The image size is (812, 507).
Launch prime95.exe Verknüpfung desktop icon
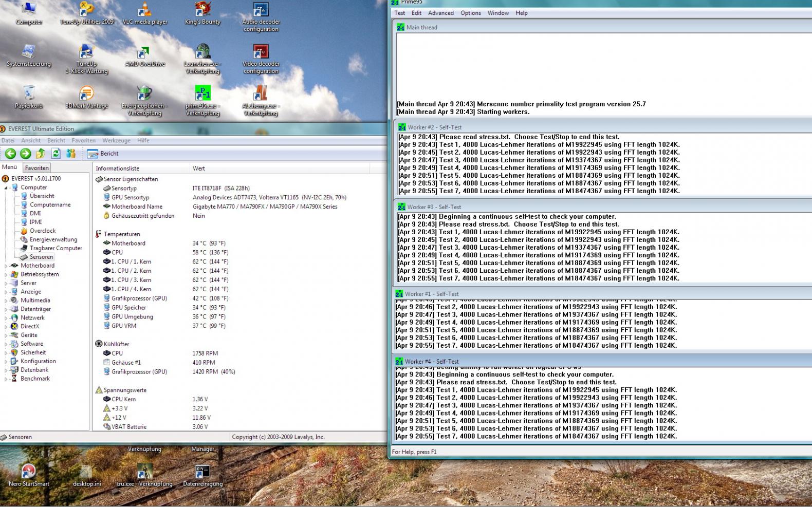(x=202, y=101)
